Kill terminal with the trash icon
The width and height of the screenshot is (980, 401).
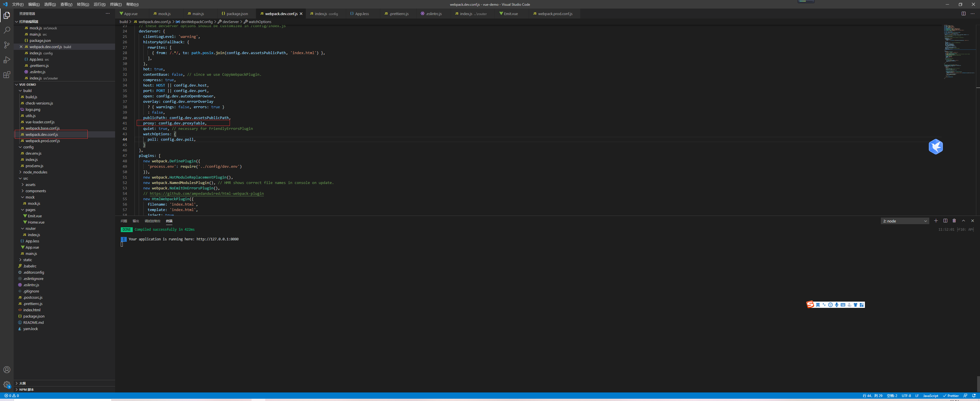954,221
